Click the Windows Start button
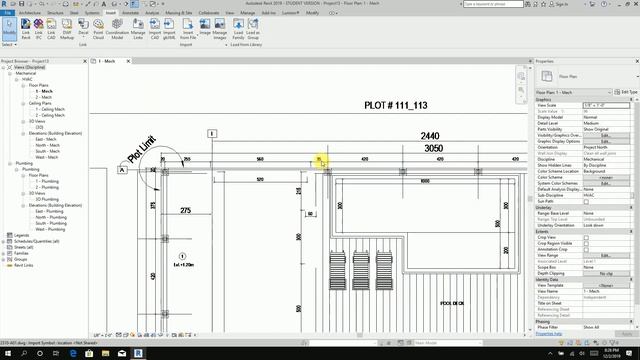This screenshot has height=360, width=640. (8, 353)
